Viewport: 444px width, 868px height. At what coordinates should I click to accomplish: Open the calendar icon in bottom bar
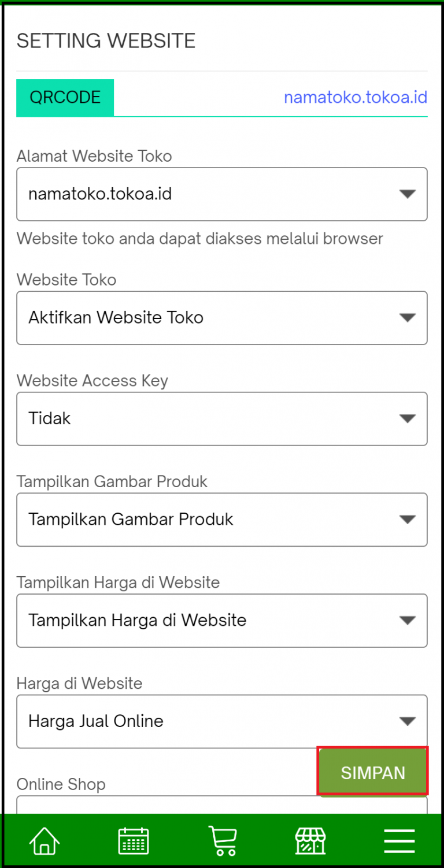coord(133,841)
